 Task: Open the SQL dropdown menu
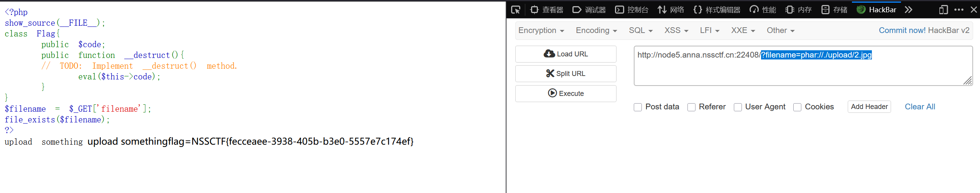[x=640, y=31]
